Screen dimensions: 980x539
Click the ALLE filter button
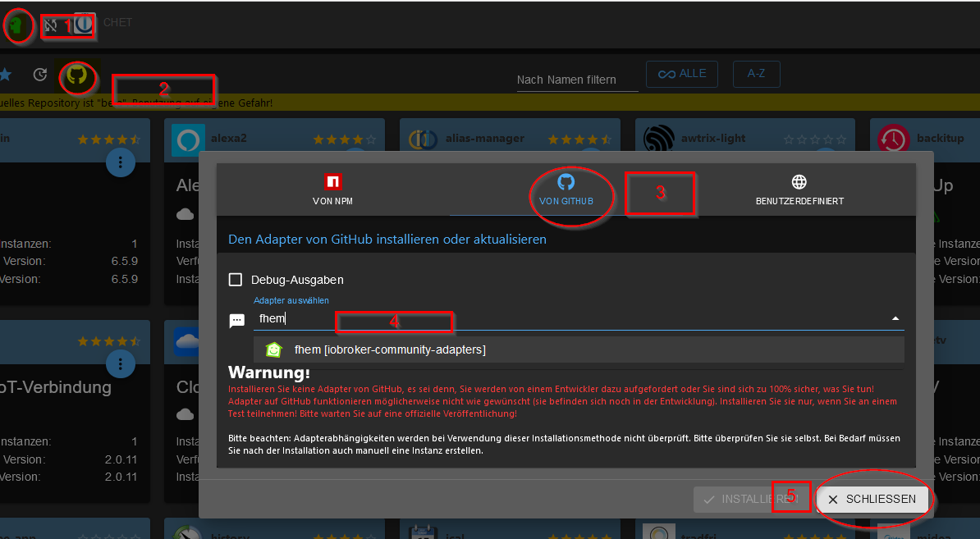click(x=682, y=75)
